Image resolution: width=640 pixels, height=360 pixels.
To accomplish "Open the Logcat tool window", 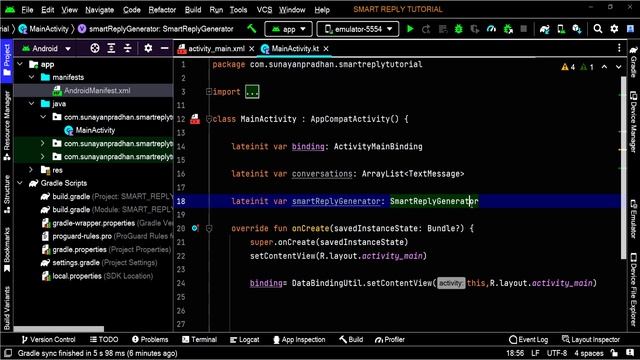I will pyautogui.click(x=244, y=339).
